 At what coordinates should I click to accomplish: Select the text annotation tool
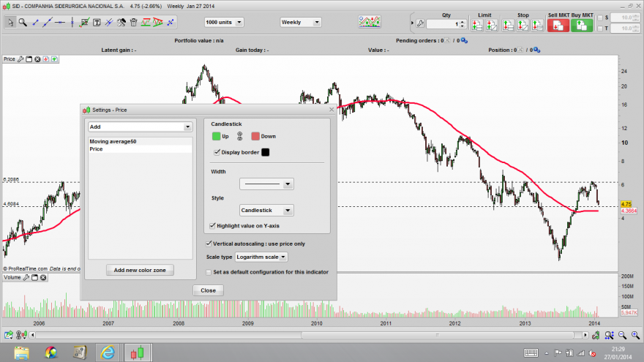(x=97, y=22)
